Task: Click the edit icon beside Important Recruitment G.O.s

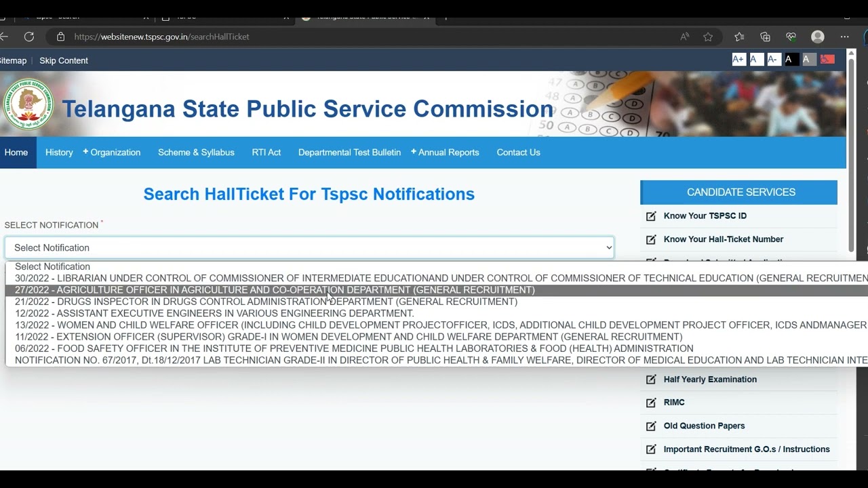Action: pyautogui.click(x=651, y=449)
